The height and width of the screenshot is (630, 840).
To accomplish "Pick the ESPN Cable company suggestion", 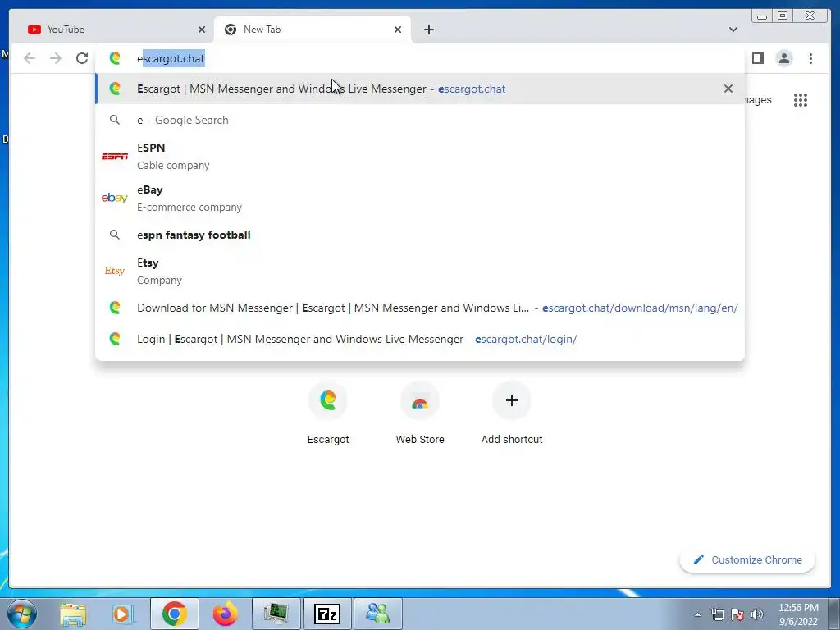I will pos(420,157).
